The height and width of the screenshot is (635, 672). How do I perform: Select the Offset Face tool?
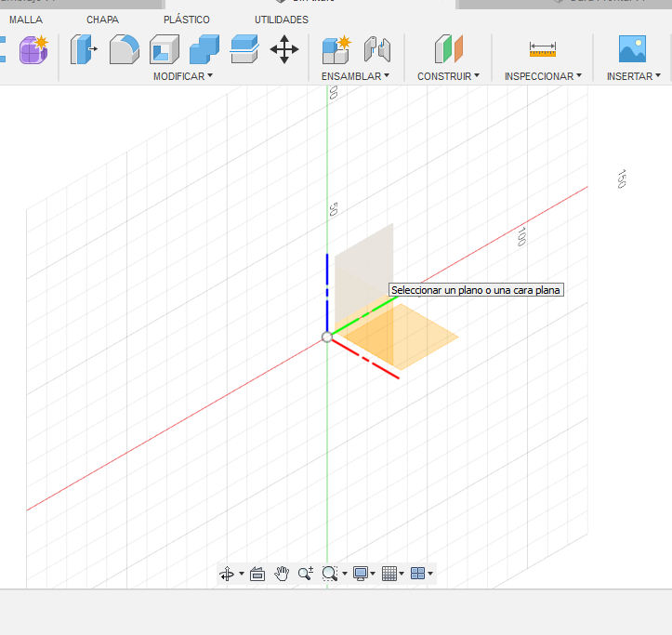pyautogui.click(x=244, y=49)
